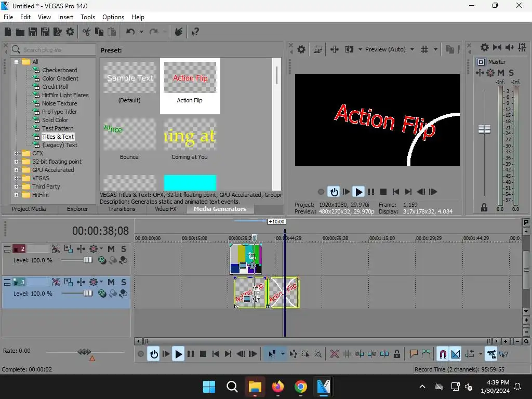Click Generated Media icon on test pattern clip
Screen dimensions: 532x399
(243, 265)
